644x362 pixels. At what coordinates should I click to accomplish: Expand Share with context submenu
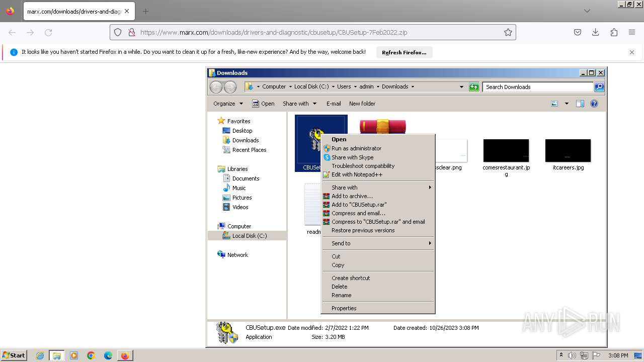378,188
